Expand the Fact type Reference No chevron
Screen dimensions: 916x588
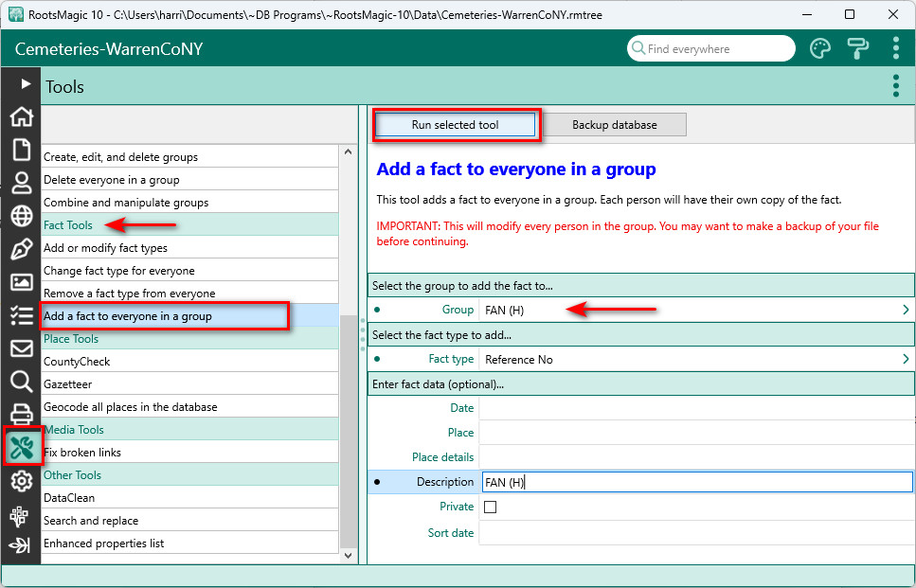(x=906, y=359)
